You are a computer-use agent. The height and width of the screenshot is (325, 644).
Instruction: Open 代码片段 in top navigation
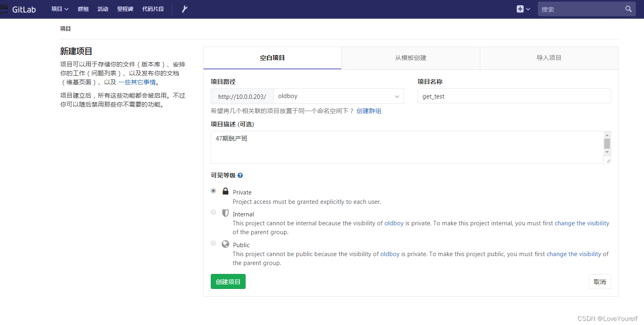[153, 9]
